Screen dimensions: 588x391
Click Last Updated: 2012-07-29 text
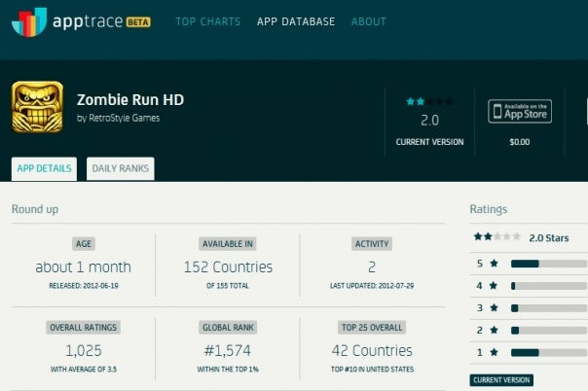pos(372,286)
